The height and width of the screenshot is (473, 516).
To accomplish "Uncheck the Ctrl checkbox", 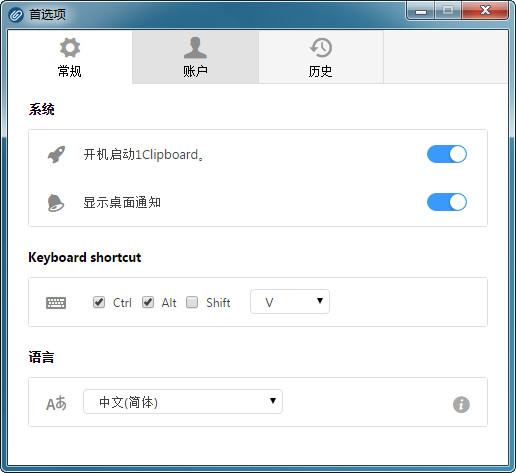I will [x=99, y=302].
